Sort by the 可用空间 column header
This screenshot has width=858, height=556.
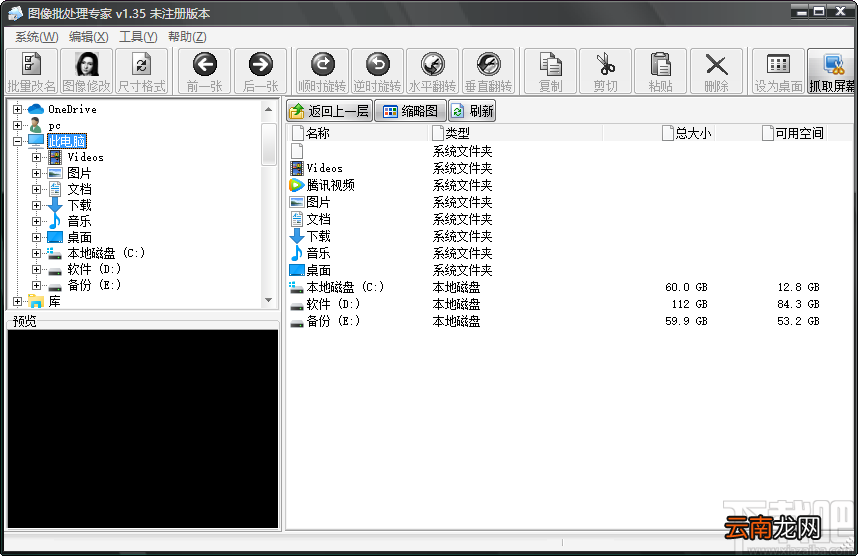[772, 133]
